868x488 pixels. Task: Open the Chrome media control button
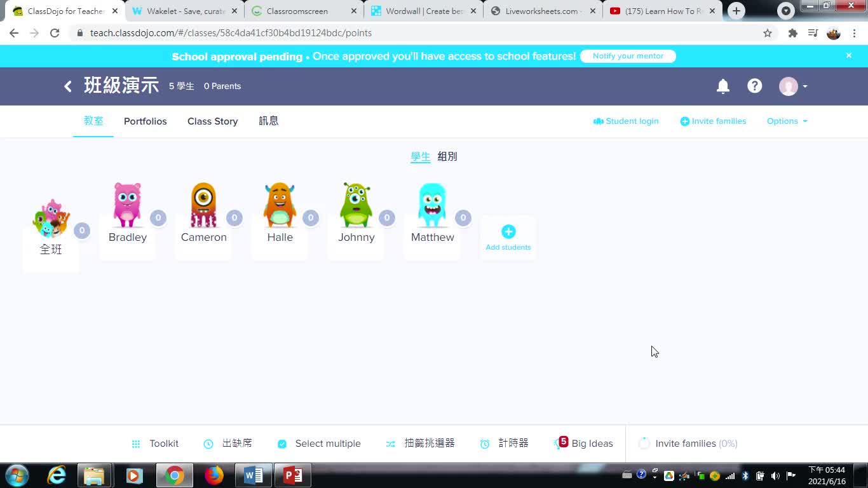813,33
